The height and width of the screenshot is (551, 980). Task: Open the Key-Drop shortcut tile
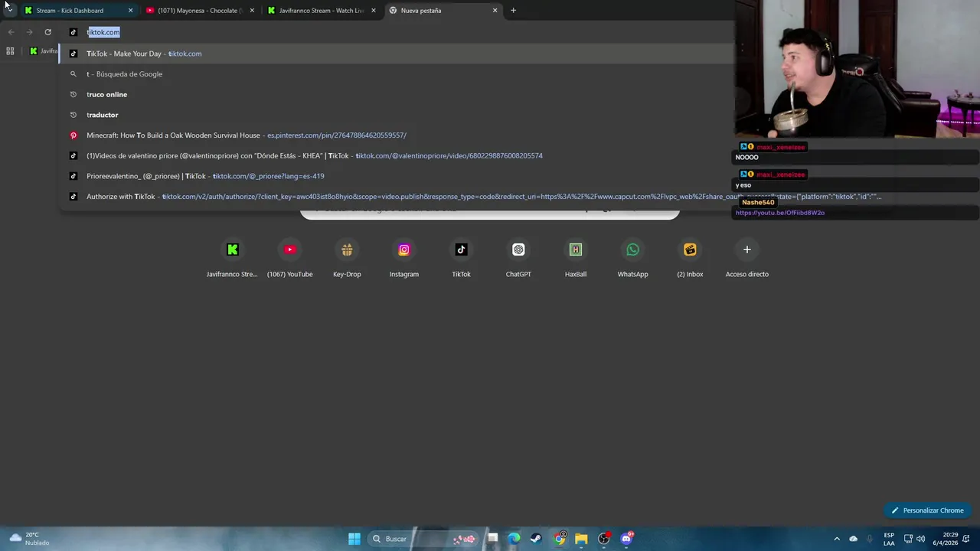tap(347, 259)
